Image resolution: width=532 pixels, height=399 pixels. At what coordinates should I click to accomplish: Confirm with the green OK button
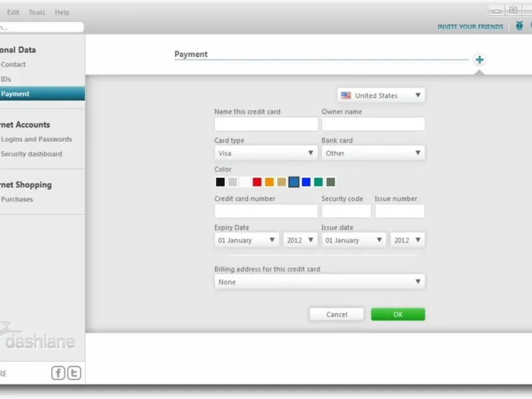(398, 314)
